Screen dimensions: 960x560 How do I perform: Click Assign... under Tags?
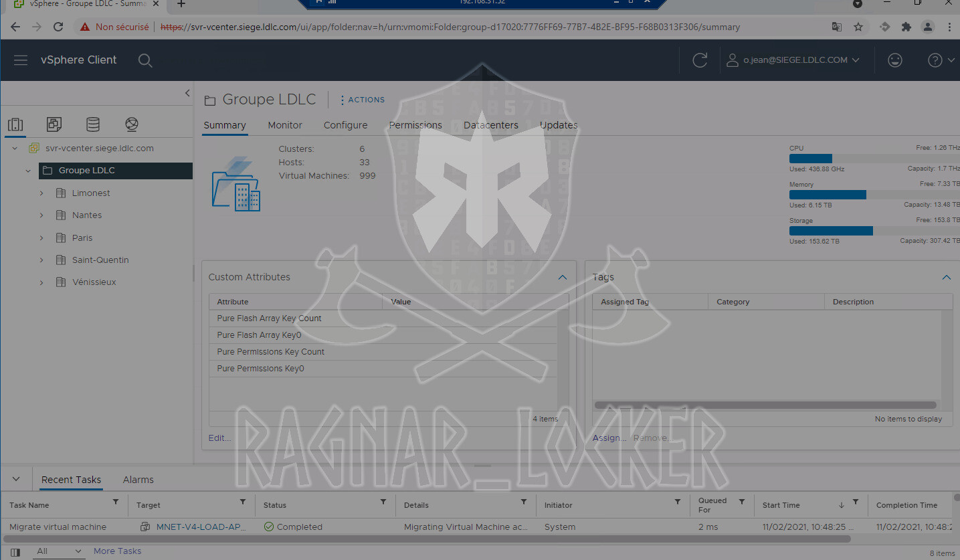pyautogui.click(x=609, y=438)
